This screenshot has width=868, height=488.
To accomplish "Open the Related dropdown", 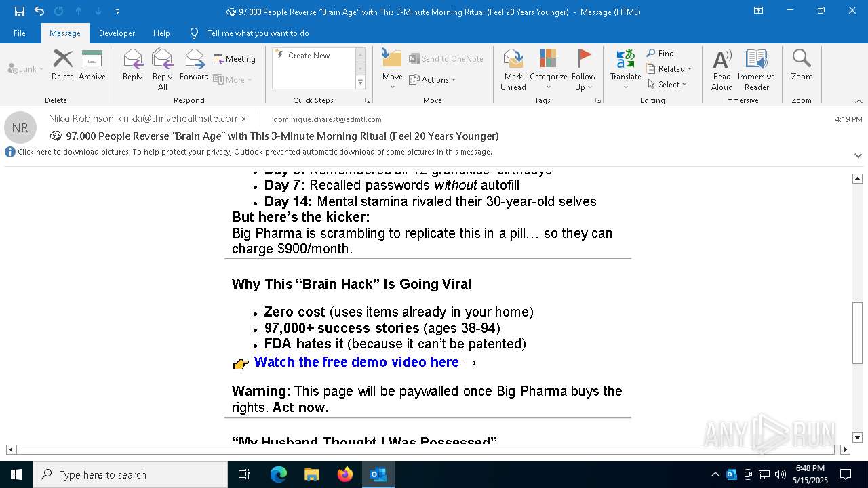I will pyautogui.click(x=669, y=68).
